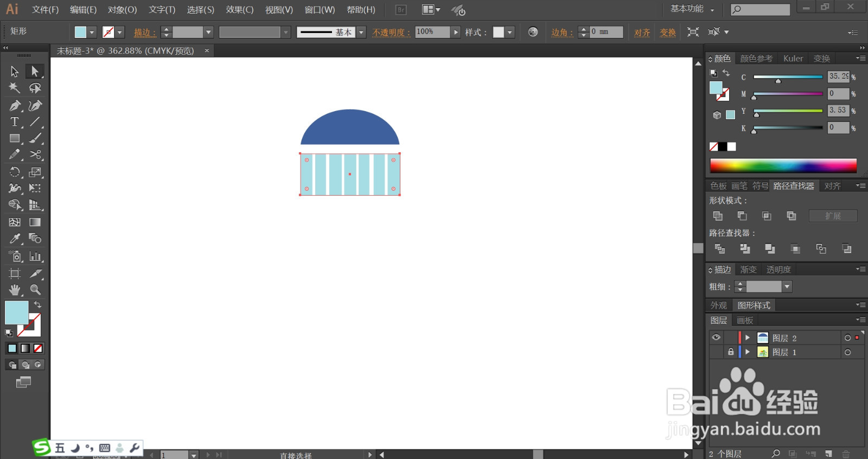Screen dimensions: 868x459
Task: Select the Blend tool
Action: point(35,238)
